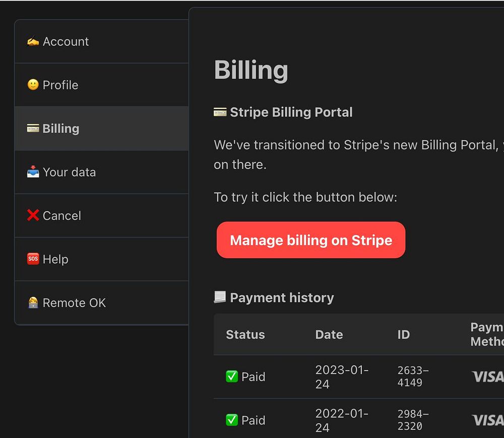Select the Billing sidebar tab
The width and height of the screenshot is (504, 438).
click(102, 128)
